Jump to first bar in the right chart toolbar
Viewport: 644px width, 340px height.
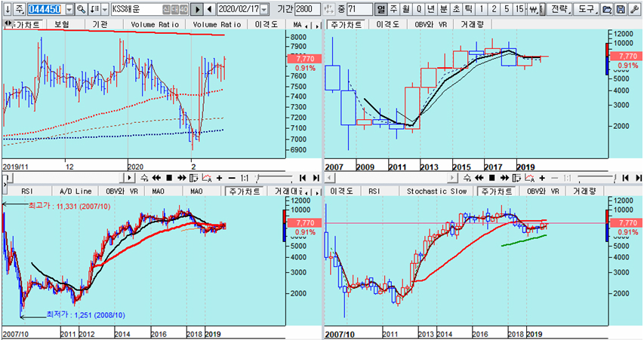click(x=626, y=178)
